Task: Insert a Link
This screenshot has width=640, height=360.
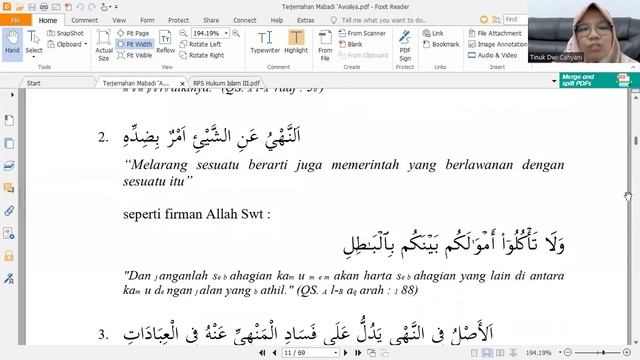Action: [x=433, y=33]
